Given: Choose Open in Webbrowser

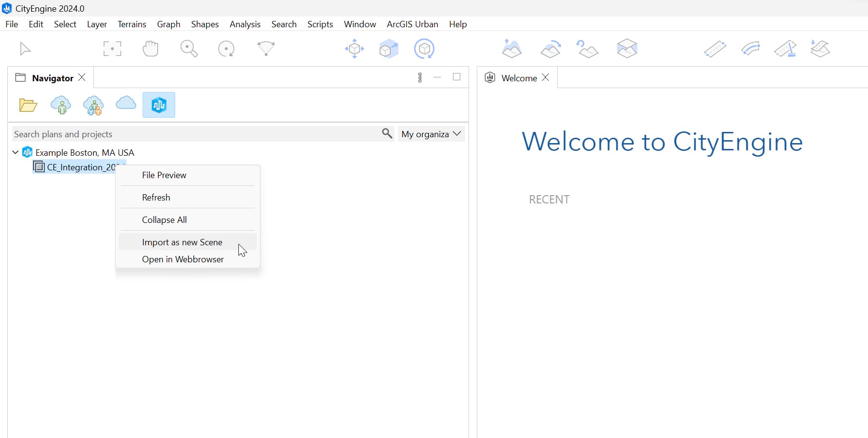Looking at the screenshot, I should [x=188, y=259].
